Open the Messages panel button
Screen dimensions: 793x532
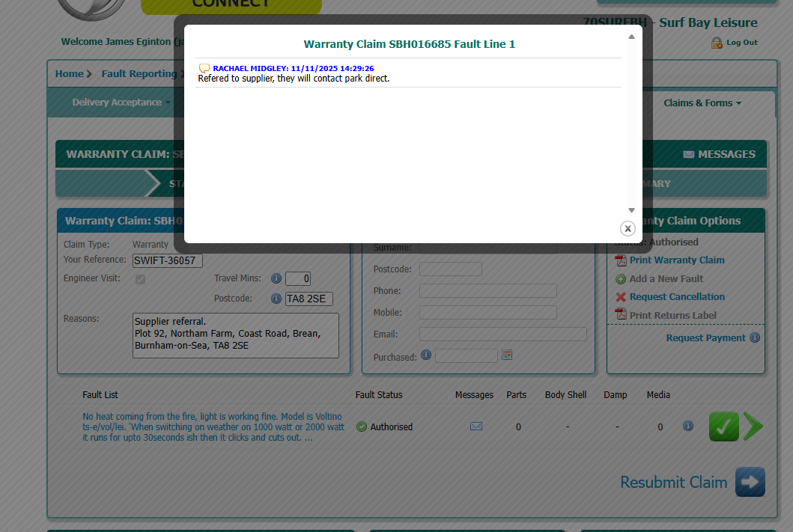coord(719,154)
